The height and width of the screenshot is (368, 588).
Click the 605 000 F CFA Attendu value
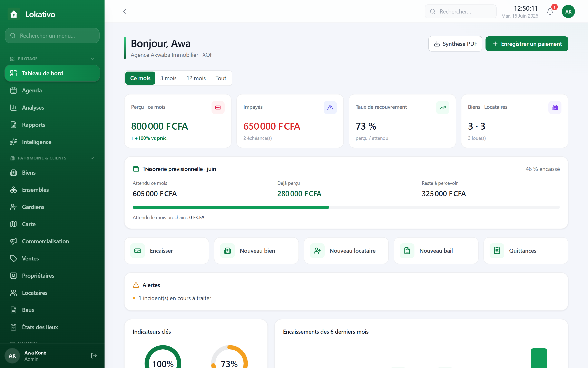click(155, 194)
